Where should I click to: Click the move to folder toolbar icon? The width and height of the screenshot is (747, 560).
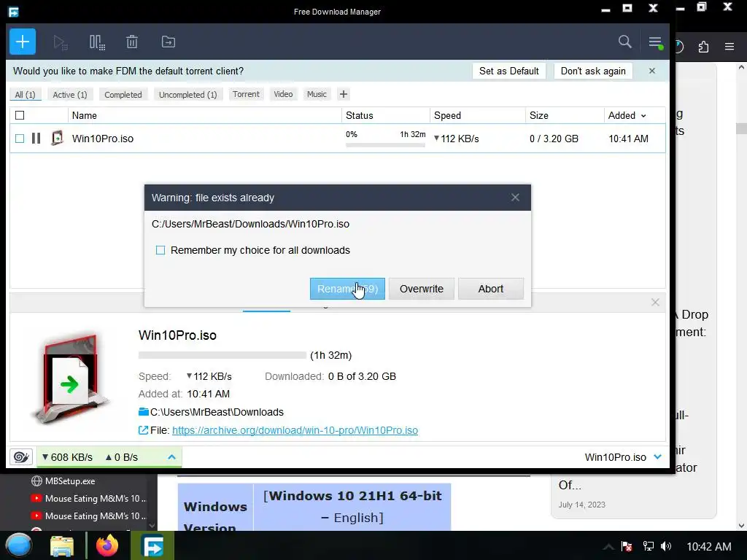(x=169, y=42)
